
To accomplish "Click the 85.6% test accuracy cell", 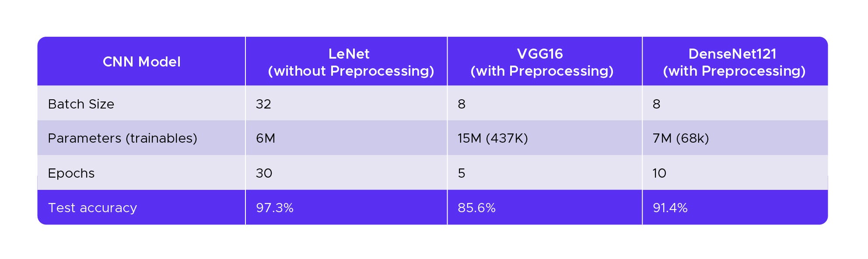I will pyautogui.click(x=476, y=208).
